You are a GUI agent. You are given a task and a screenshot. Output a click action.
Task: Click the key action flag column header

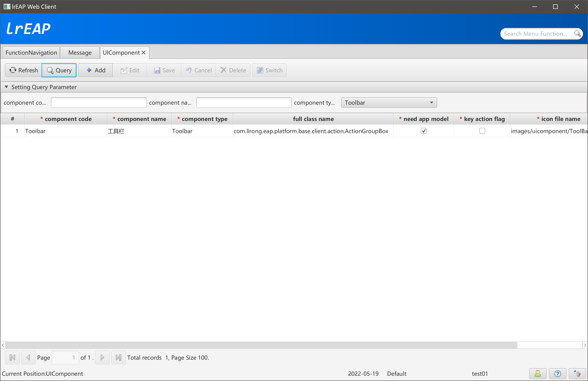(482, 119)
